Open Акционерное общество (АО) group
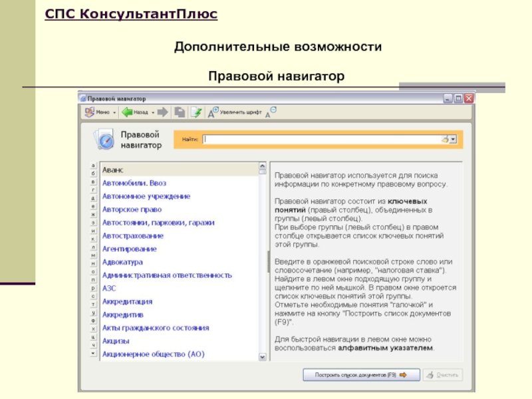This screenshot has width=532, height=399. pyautogui.click(x=154, y=354)
